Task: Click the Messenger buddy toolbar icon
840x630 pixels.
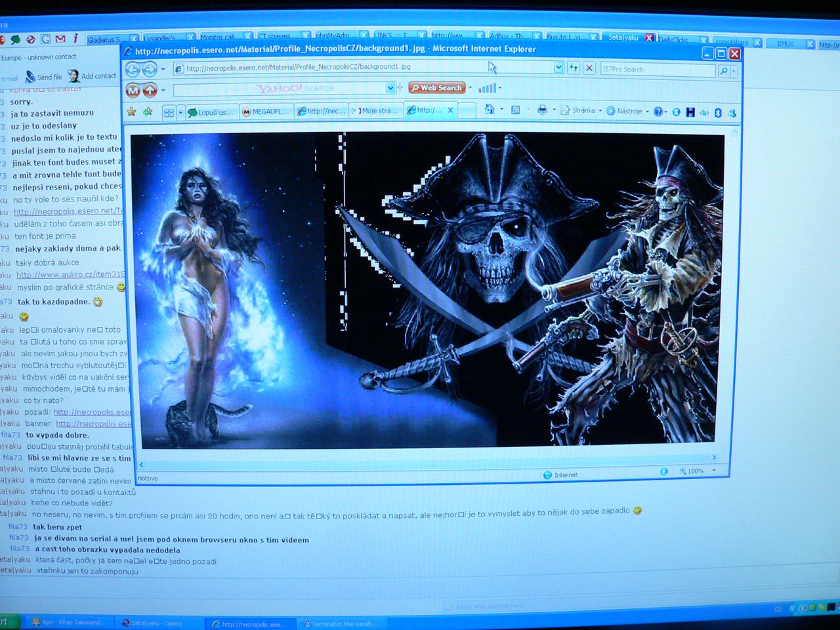Action: point(732,113)
